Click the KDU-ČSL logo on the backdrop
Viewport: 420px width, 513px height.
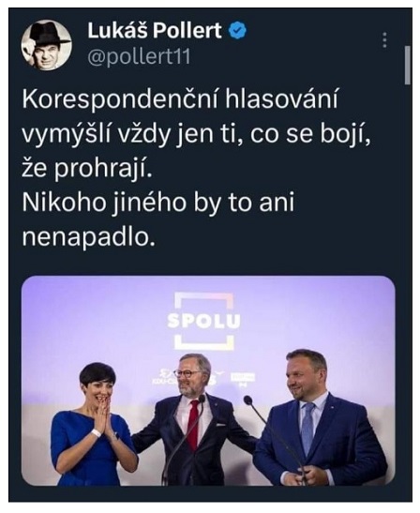pos(163,377)
